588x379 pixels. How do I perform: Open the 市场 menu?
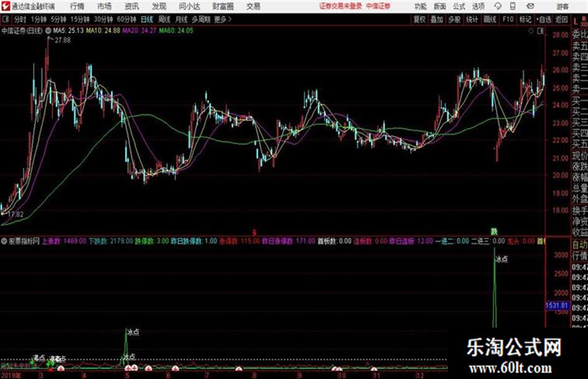(x=105, y=6)
